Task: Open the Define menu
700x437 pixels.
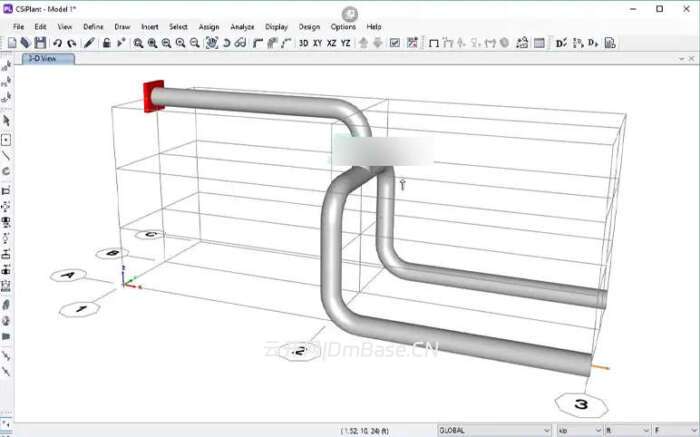Action: (93, 27)
